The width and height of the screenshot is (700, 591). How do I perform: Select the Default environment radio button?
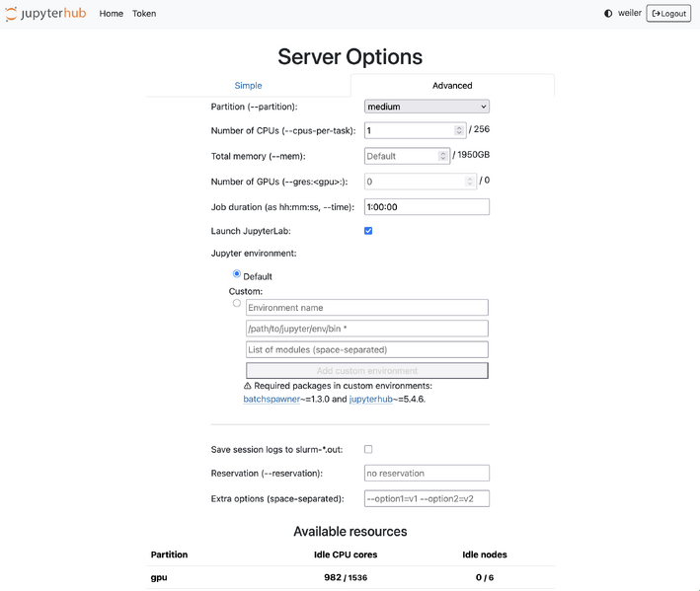(x=237, y=274)
